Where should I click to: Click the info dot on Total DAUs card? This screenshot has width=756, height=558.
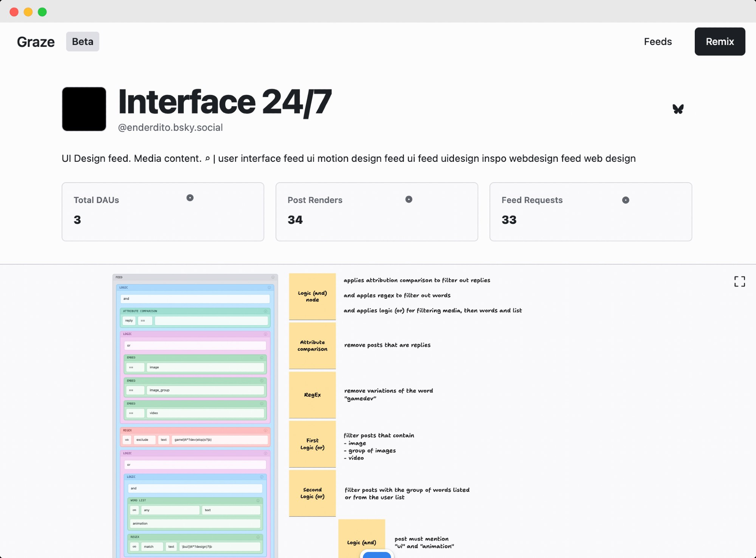coord(190,198)
